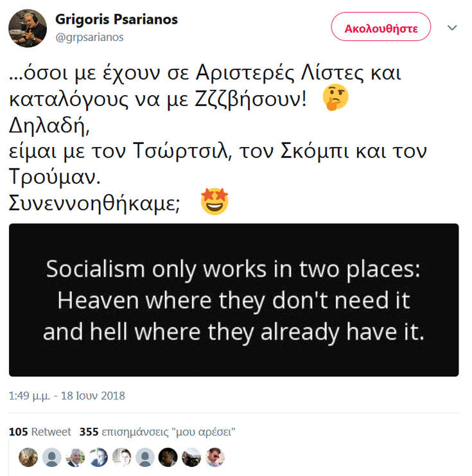472x476 pixels.
Task: Click the star-eyes emoji
Action: (214, 201)
